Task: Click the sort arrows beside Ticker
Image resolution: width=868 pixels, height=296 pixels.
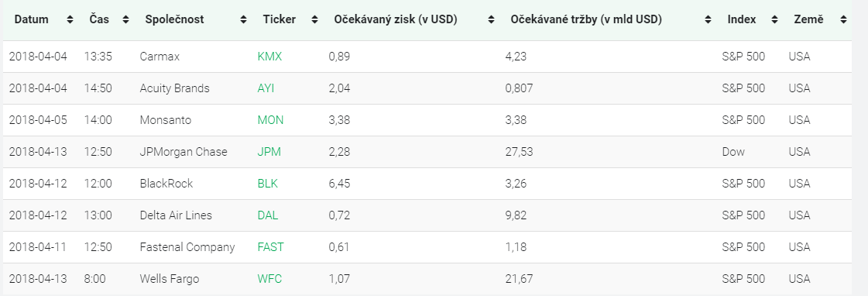Action: [315, 20]
